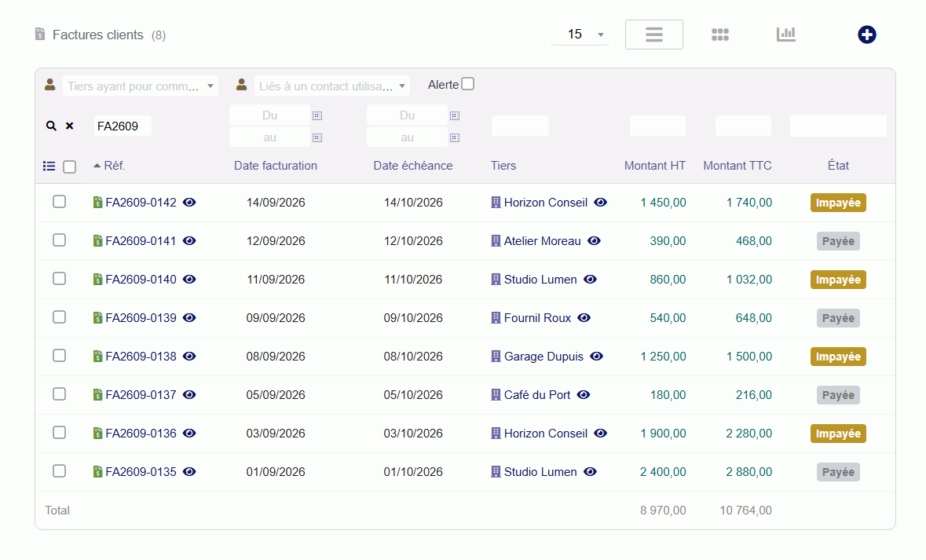Open the Tiers ayant pour commercial dropdown
This screenshot has width=926, height=560.
tap(141, 86)
